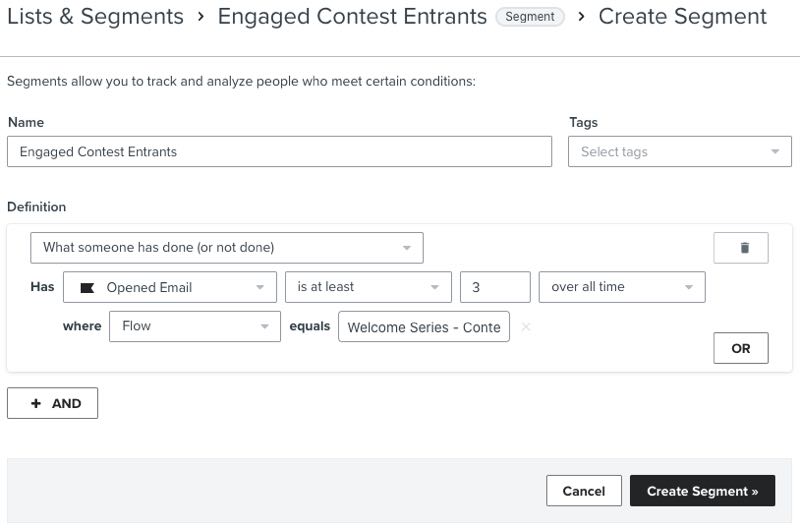Click the Welcome Series flow value field
This screenshot has height=529, width=800.
pyautogui.click(x=424, y=327)
